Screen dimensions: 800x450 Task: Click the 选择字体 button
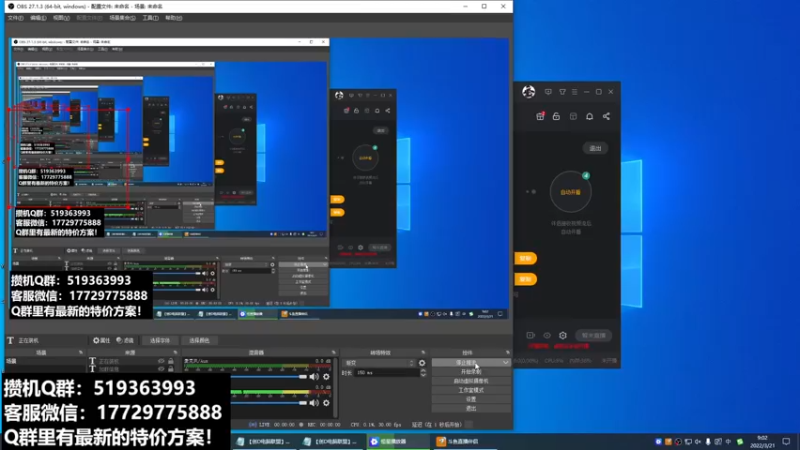[x=160, y=340]
